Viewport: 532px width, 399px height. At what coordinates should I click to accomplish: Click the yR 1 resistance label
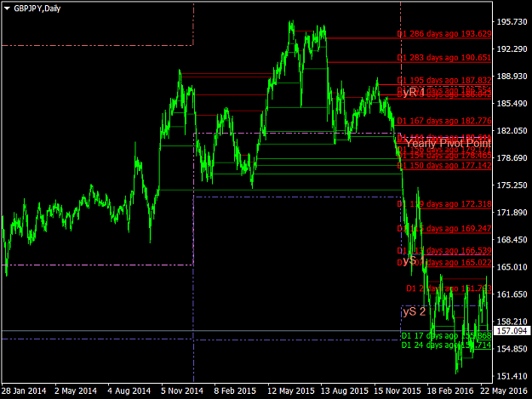pyautogui.click(x=413, y=92)
